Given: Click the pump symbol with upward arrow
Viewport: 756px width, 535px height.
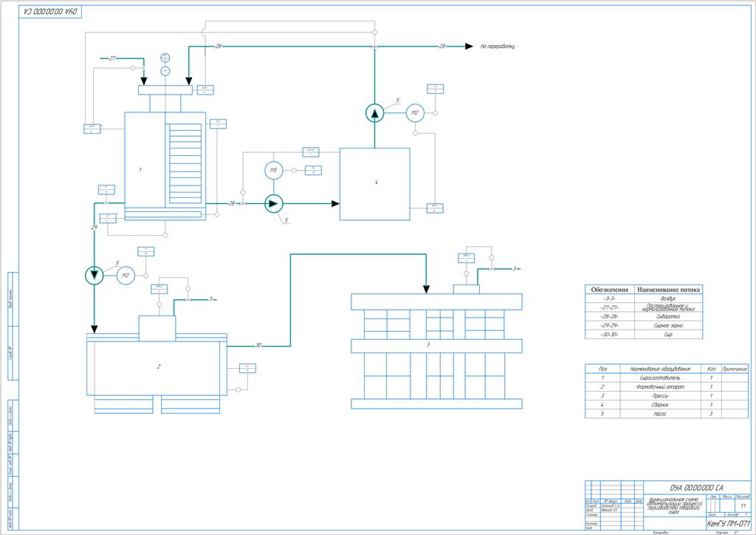Looking at the screenshot, I should (x=374, y=113).
